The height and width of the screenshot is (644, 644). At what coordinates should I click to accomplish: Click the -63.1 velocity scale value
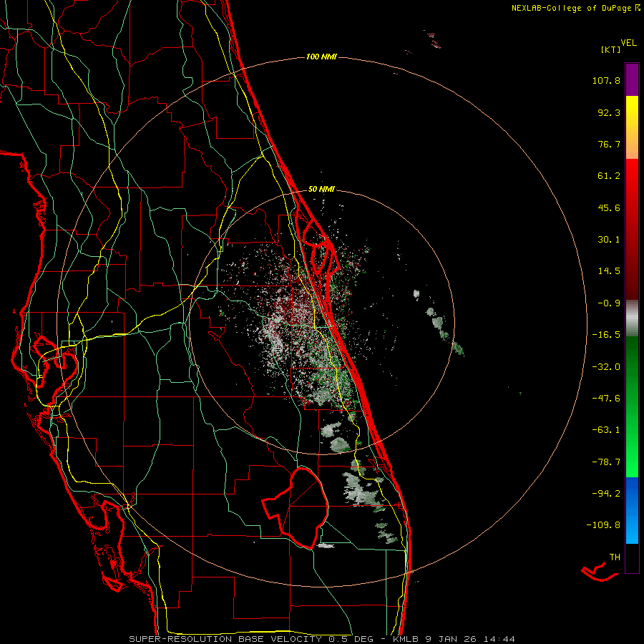pos(606,430)
